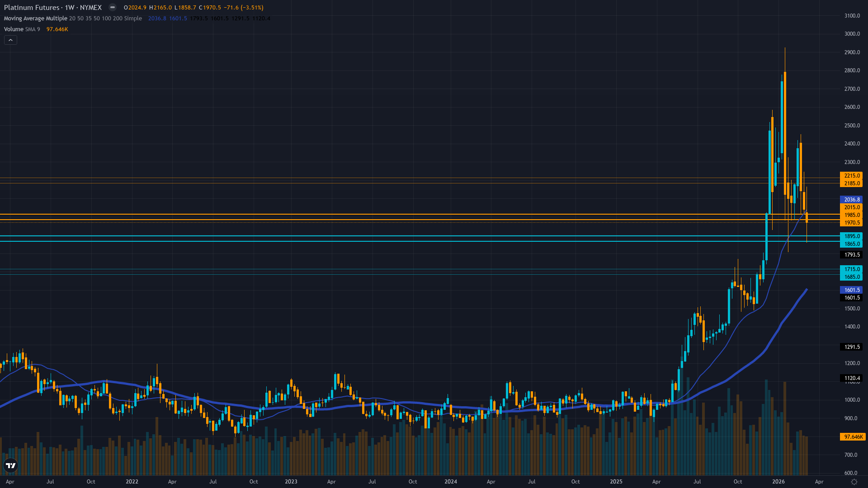Select the blue 2036.8 price-axis label
Viewport: 868px width, 488px height.
(x=851, y=200)
